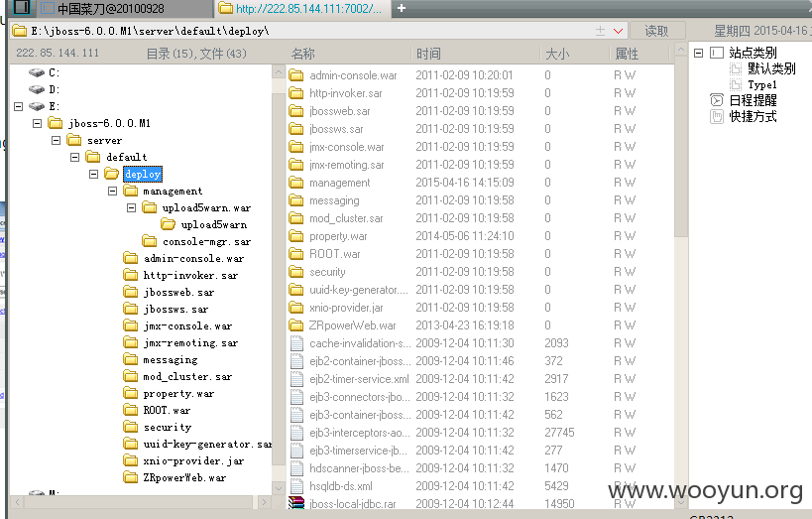Click the path bar toggle symbol beside dropdown
This screenshot has height=519, width=812.
[600, 31]
